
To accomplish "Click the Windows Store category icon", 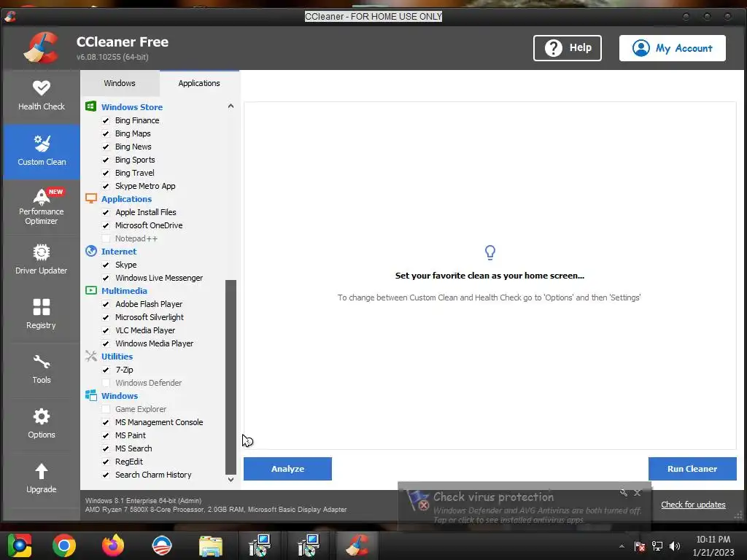I will (x=90, y=106).
